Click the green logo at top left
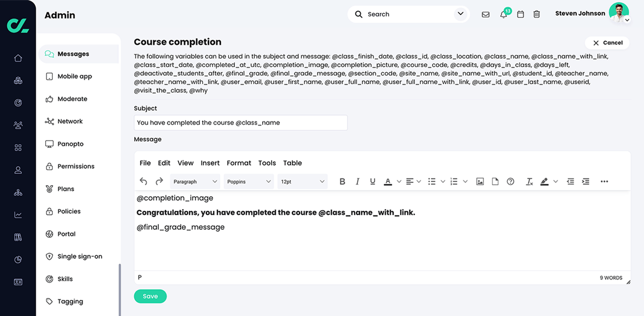The width and height of the screenshot is (644, 316). [18, 25]
